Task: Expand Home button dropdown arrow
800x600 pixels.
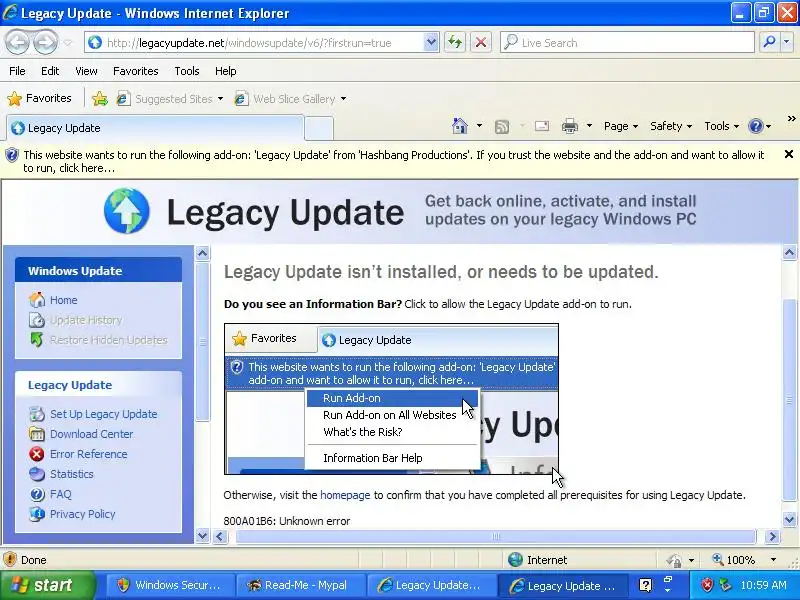Action: [x=479, y=126]
